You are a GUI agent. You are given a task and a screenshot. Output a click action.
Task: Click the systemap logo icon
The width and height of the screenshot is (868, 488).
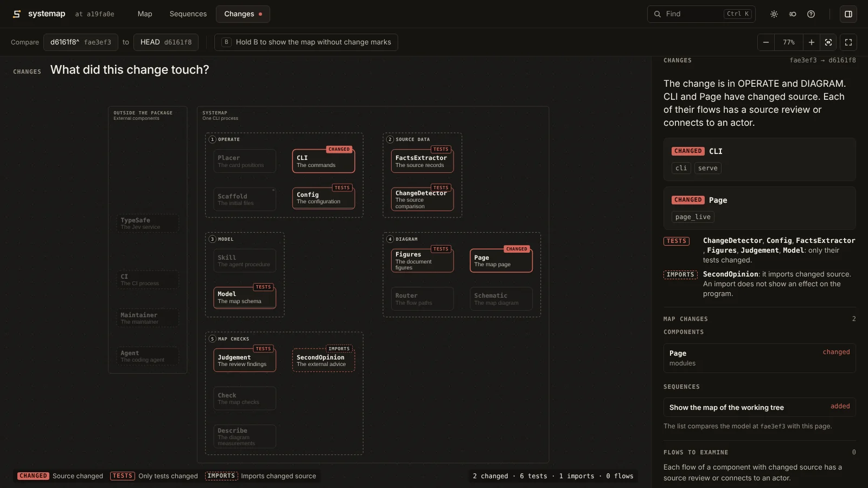(x=17, y=14)
